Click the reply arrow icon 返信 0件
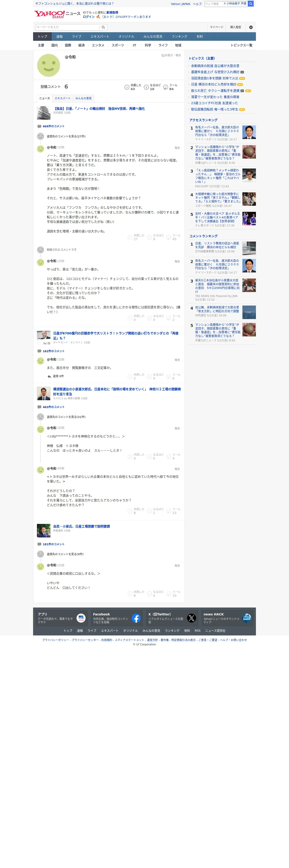 point(50,376)
